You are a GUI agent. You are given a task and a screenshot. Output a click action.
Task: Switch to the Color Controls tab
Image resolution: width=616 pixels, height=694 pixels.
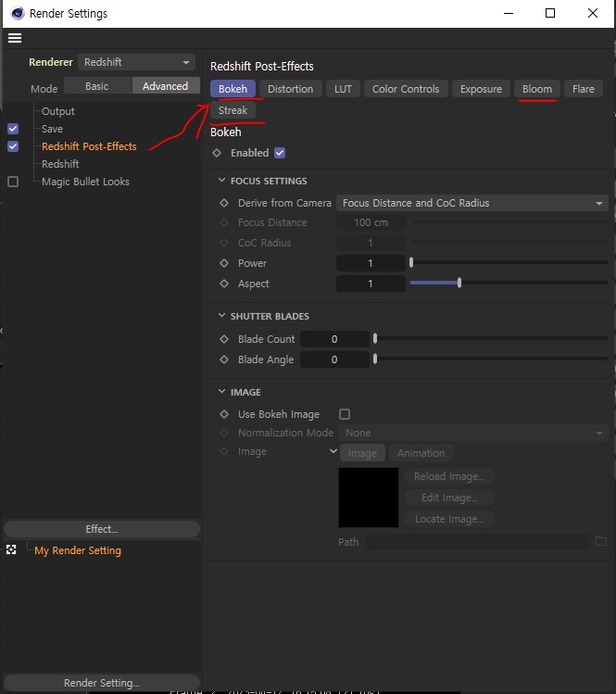tap(406, 89)
